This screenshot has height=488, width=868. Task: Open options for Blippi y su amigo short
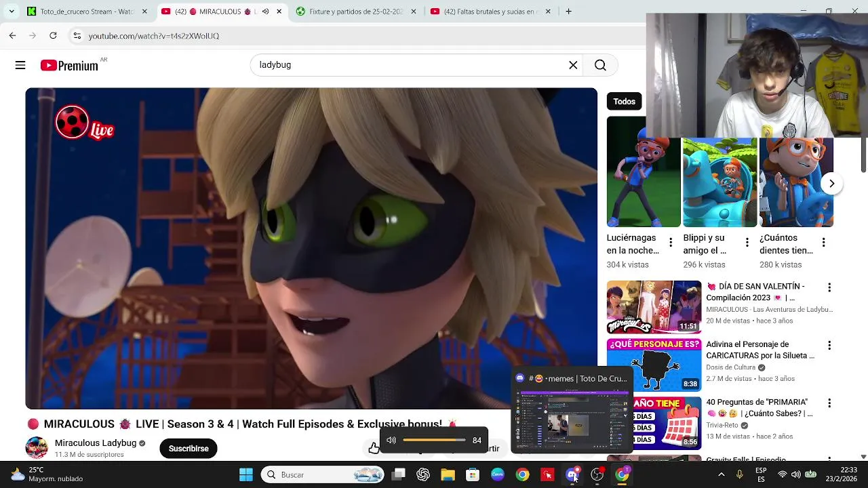pos(747,243)
